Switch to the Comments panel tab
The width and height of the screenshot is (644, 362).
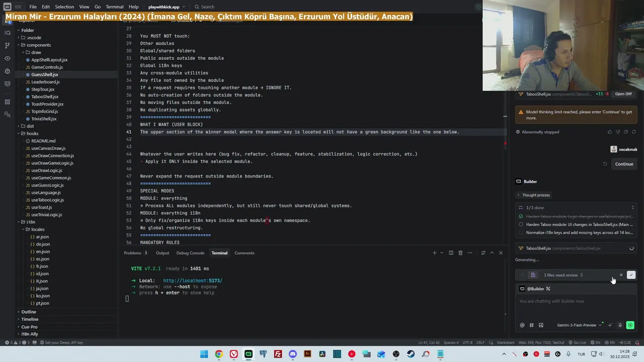(x=245, y=253)
